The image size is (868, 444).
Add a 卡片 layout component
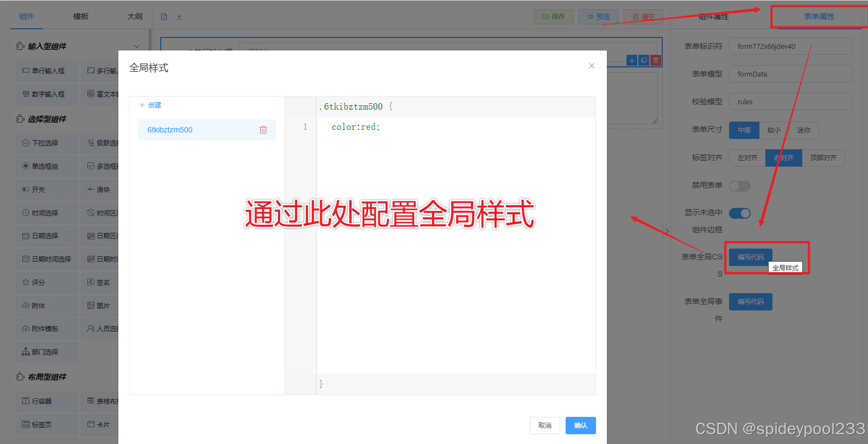(x=100, y=424)
